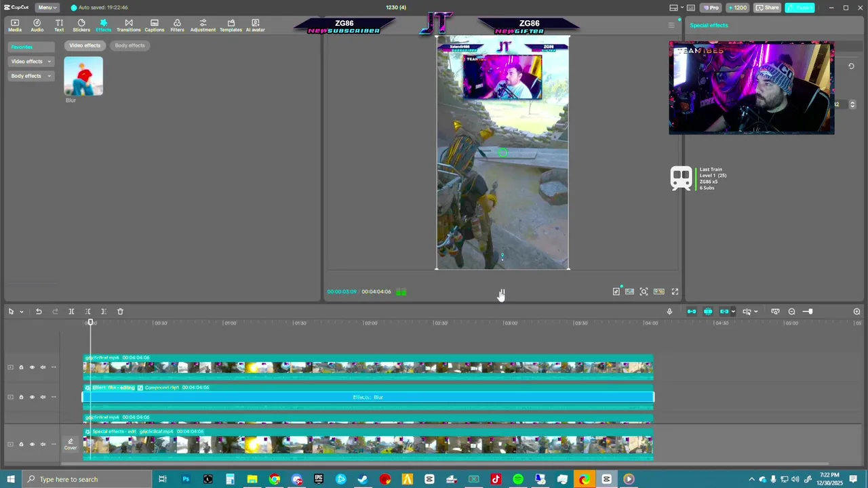Open preview panel hamburger menu

pos(671,26)
